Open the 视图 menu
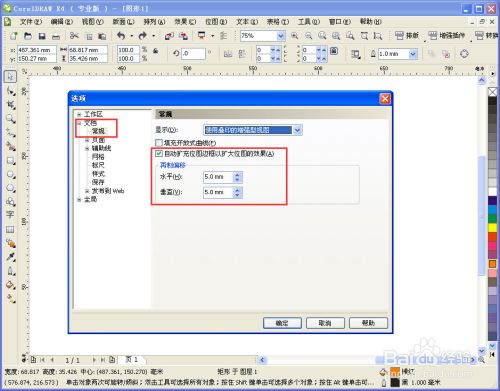 point(93,22)
